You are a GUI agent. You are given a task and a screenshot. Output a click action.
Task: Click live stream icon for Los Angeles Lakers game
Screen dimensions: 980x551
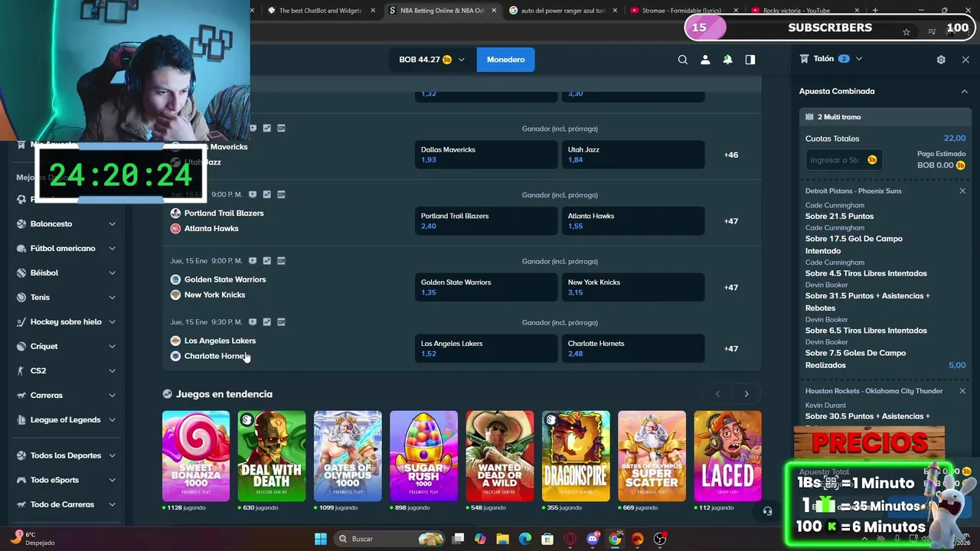(x=253, y=322)
